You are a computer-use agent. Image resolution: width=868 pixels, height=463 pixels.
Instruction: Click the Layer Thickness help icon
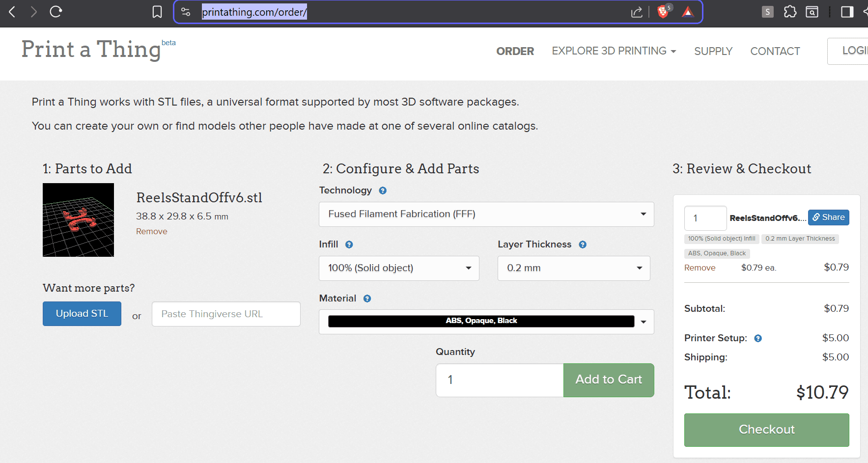[x=583, y=245]
